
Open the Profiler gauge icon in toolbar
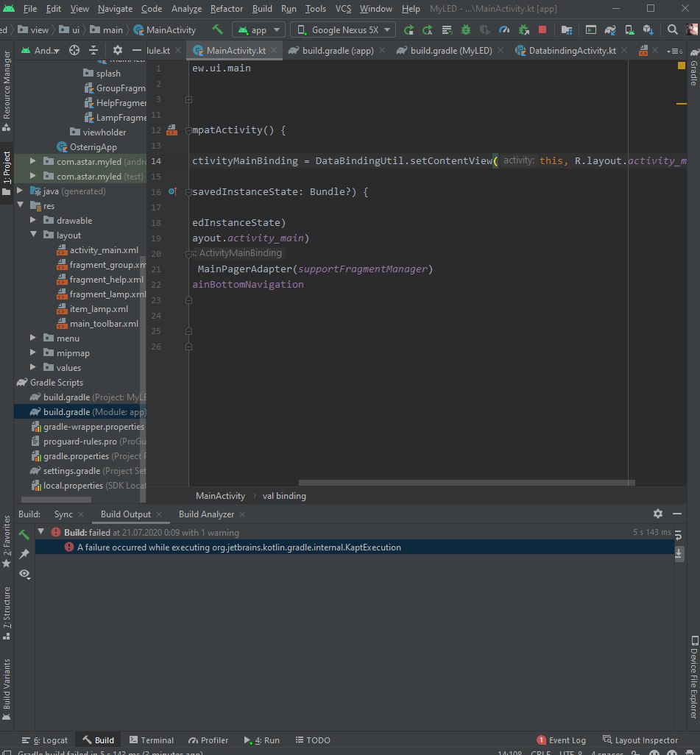tap(504, 30)
